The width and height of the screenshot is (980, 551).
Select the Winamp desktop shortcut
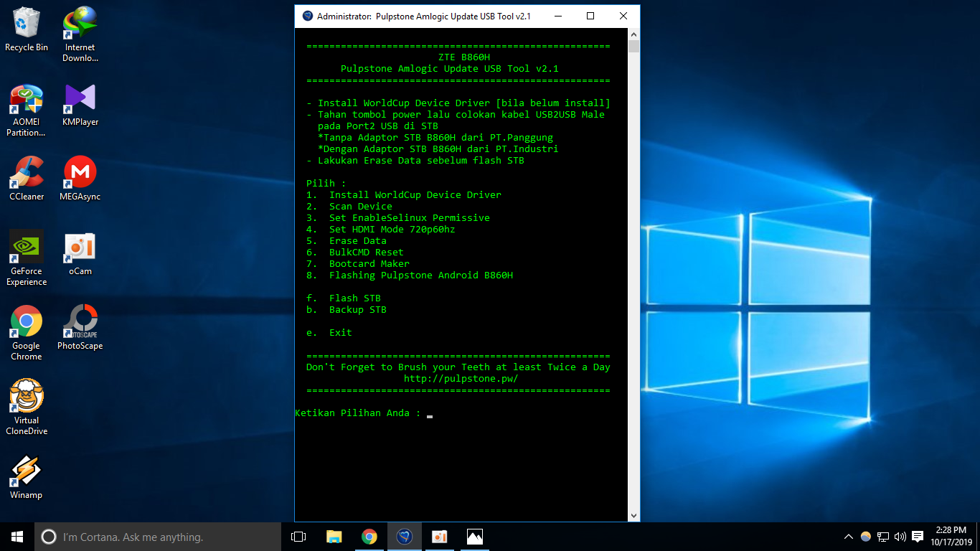coord(27,477)
